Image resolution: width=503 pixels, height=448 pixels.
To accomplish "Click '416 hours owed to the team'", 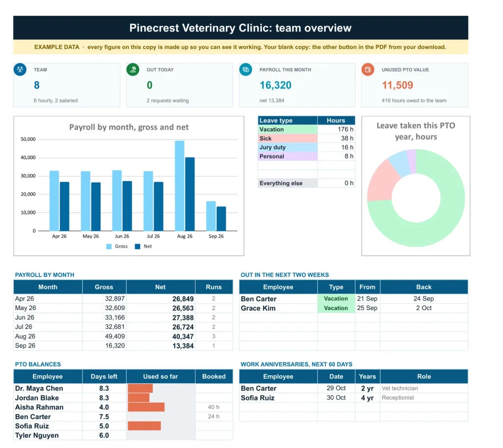I will pos(414,101).
